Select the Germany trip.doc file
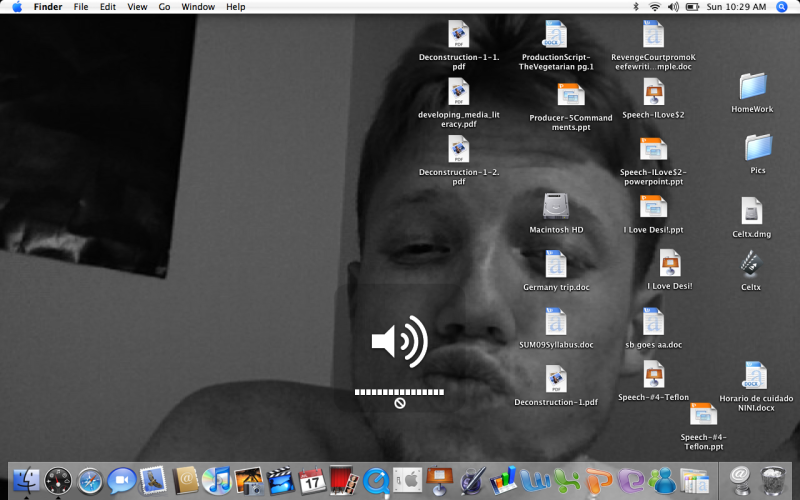 tap(556, 265)
